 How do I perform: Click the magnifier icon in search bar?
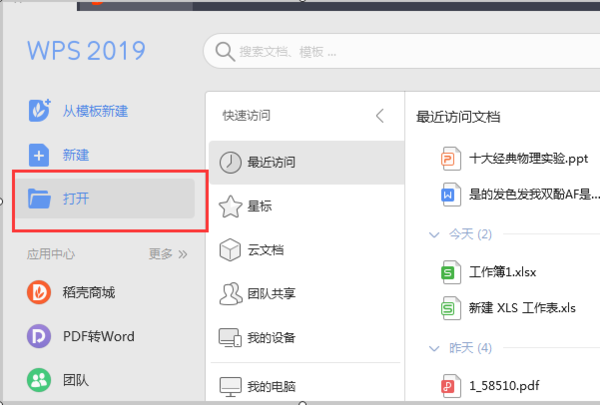[225, 52]
